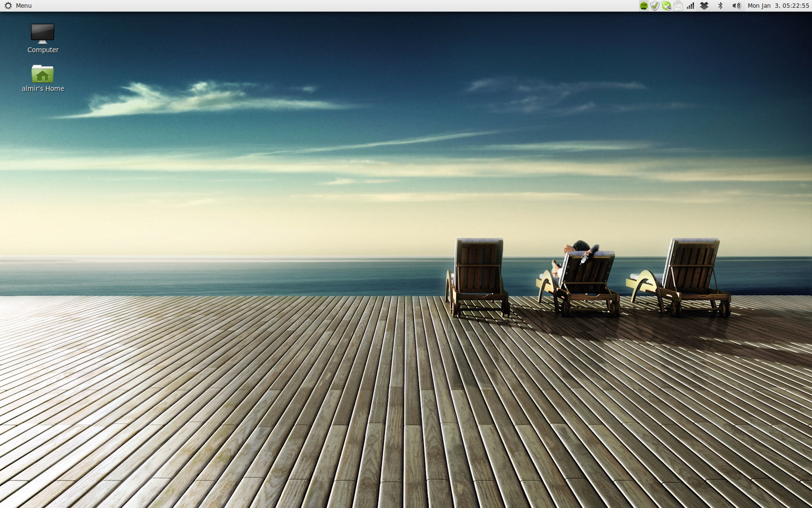Click the Skype status tray icon

[x=667, y=6]
